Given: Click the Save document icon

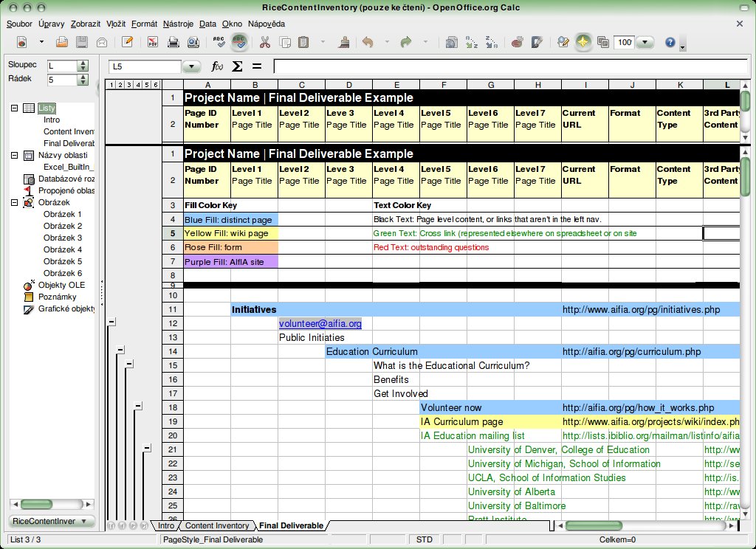Looking at the screenshot, I should (x=81, y=42).
